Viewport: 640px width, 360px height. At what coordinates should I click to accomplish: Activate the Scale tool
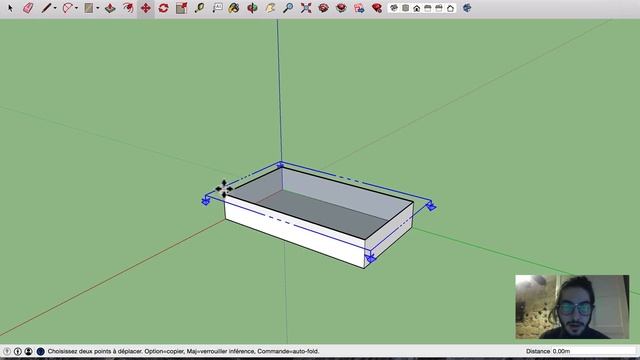pyautogui.click(x=182, y=8)
